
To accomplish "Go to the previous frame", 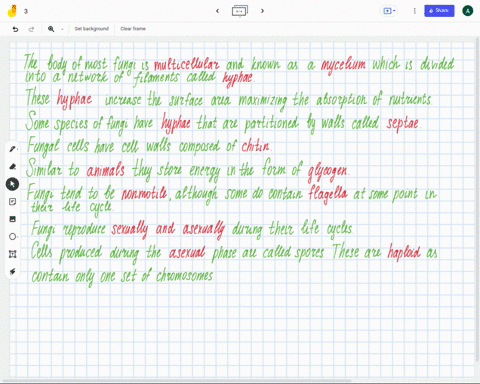I will [x=218, y=11].
